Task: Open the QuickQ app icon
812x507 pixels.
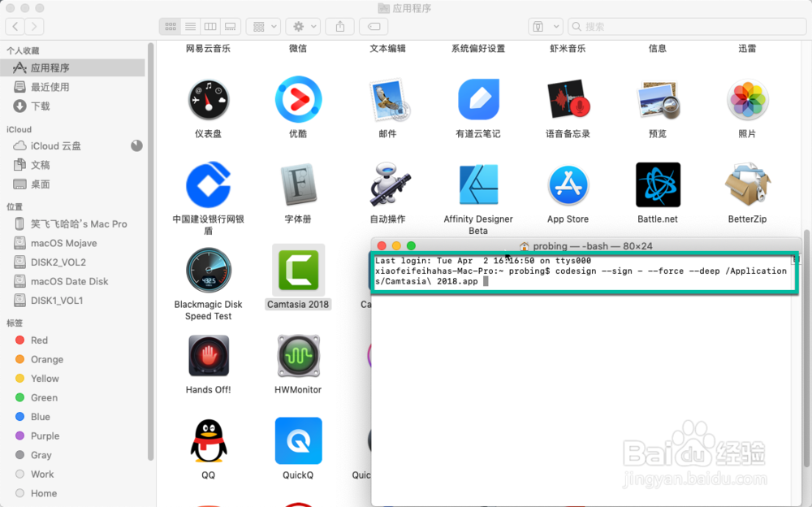Action: click(298, 440)
